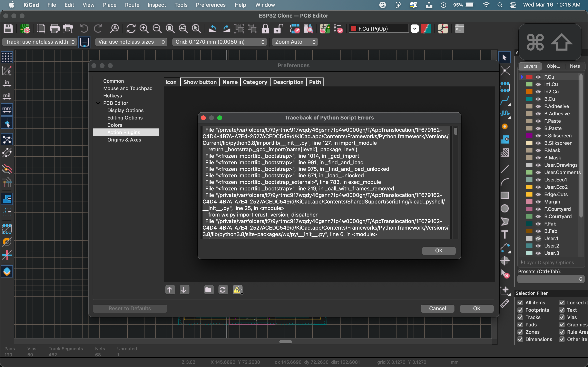The height and width of the screenshot is (367, 588).
Task: Click the Reset to Defaults button
Action: 129,308
